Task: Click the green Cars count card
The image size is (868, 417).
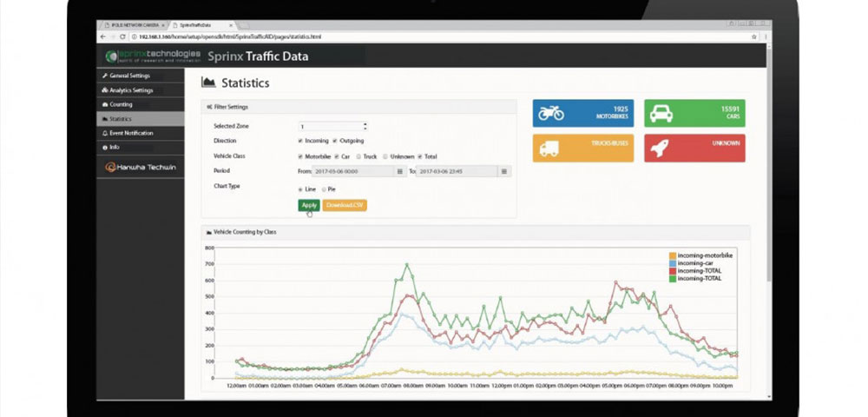Action: click(x=694, y=113)
